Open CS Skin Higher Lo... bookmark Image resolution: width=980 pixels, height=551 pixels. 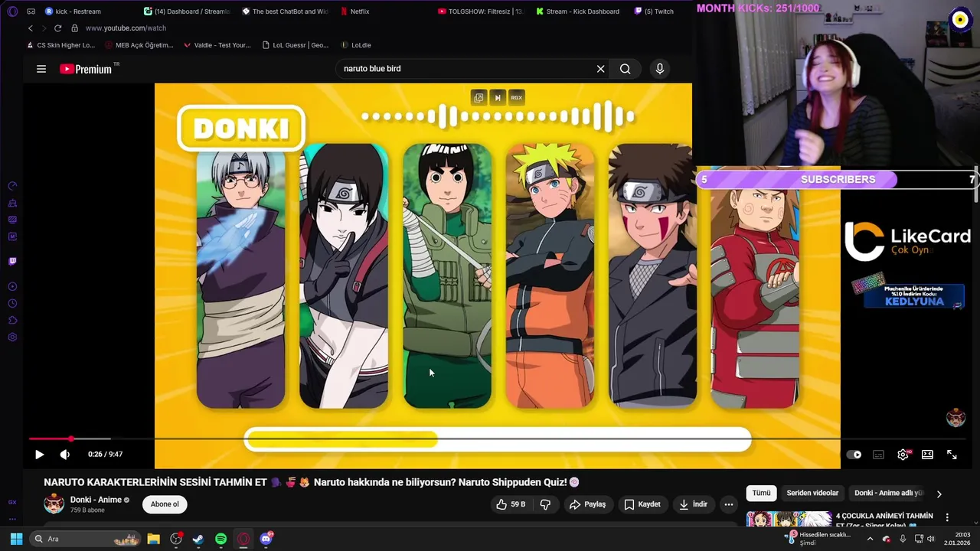point(60,45)
